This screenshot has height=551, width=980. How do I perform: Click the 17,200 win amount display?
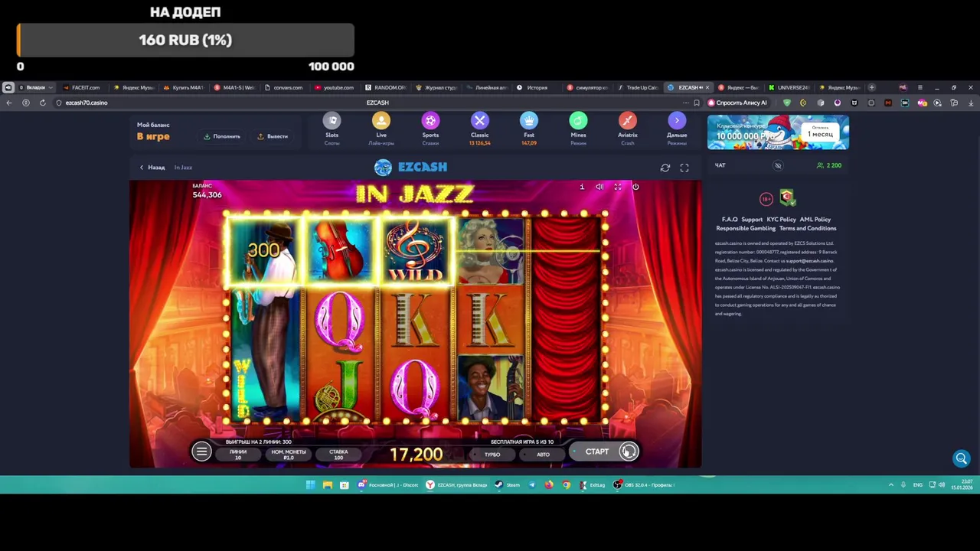click(416, 455)
